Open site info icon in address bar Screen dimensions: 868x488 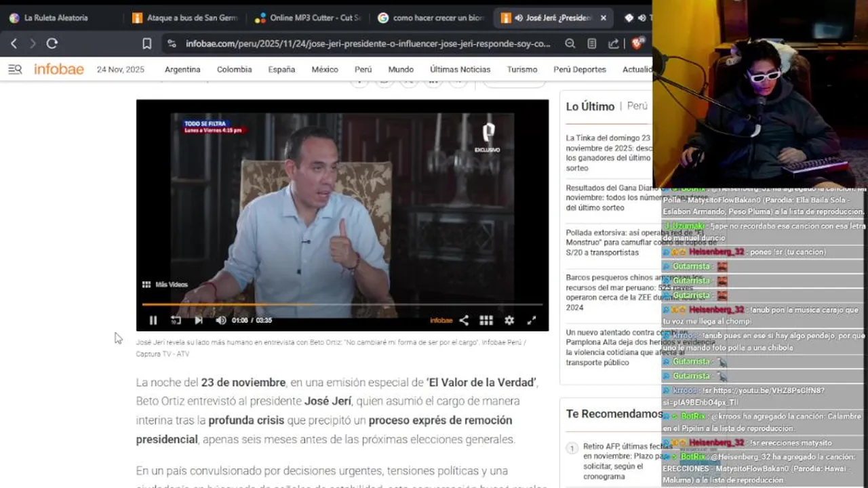click(172, 43)
